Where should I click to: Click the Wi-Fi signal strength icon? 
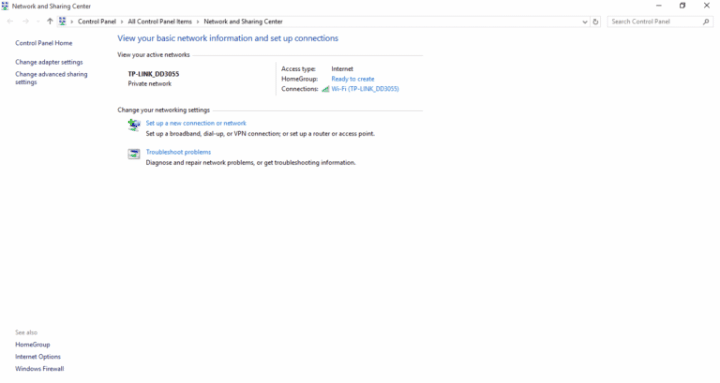(325, 89)
